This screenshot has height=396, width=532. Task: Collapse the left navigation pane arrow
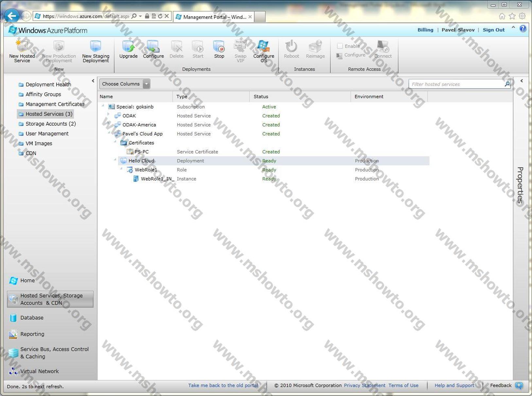[93, 81]
